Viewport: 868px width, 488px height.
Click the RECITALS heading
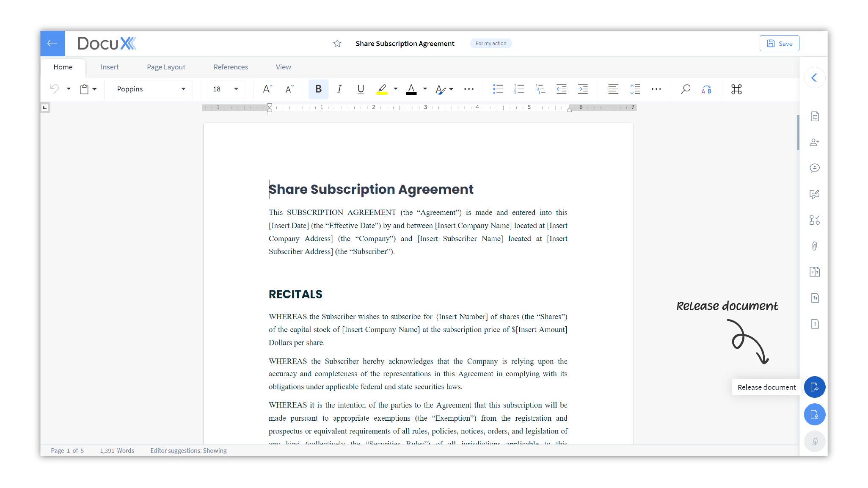[x=295, y=294]
